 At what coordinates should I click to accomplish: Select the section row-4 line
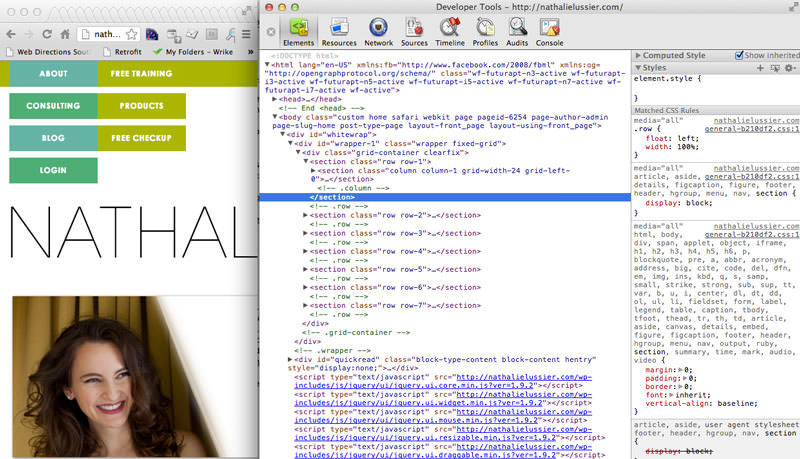pyautogui.click(x=395, y=251)
